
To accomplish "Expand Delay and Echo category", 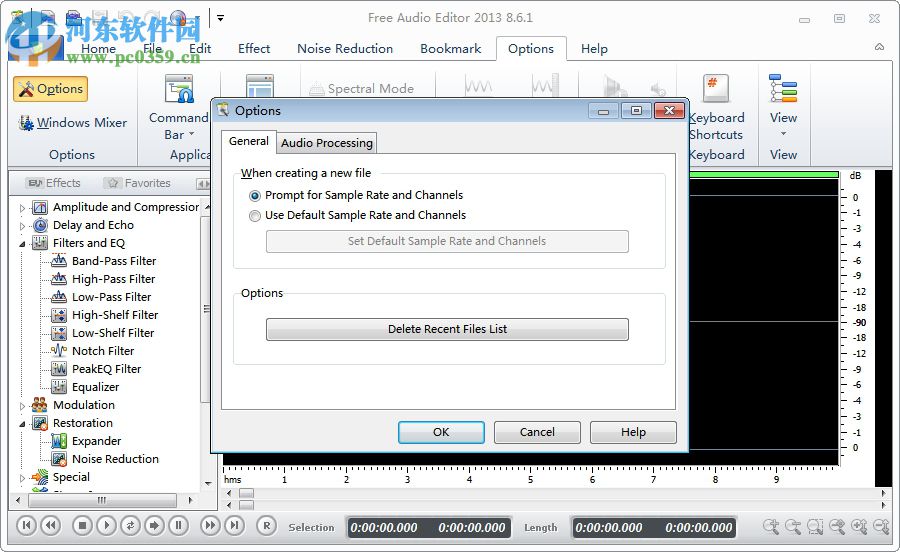I will pyautogui.click(x=22, y=226).
